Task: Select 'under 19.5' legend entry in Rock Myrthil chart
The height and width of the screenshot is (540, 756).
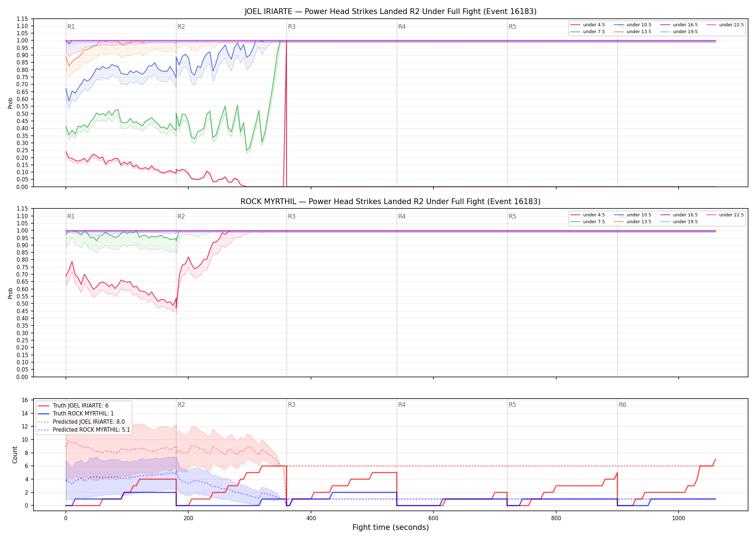Action: 679,222
